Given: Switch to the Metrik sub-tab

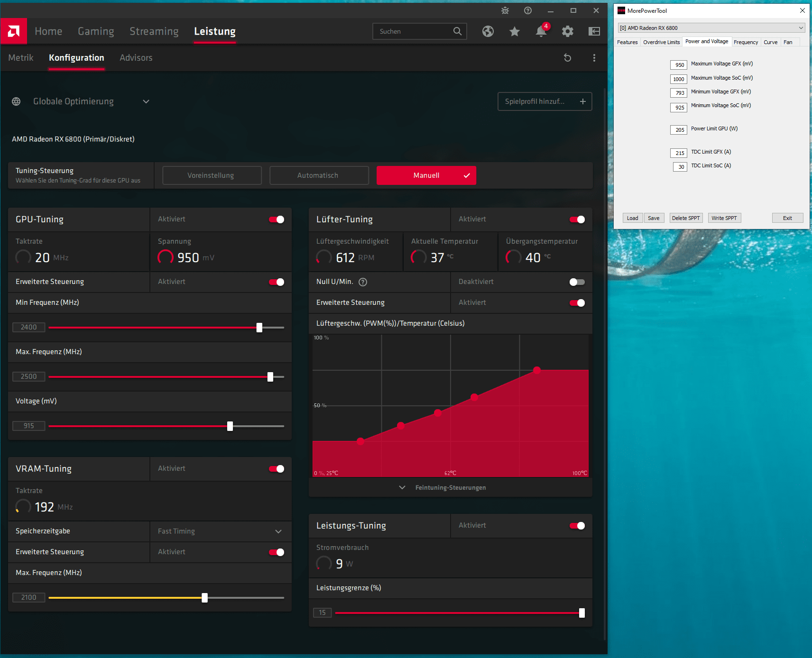Looking at the screenshot, I should click(x=21, y=58).
